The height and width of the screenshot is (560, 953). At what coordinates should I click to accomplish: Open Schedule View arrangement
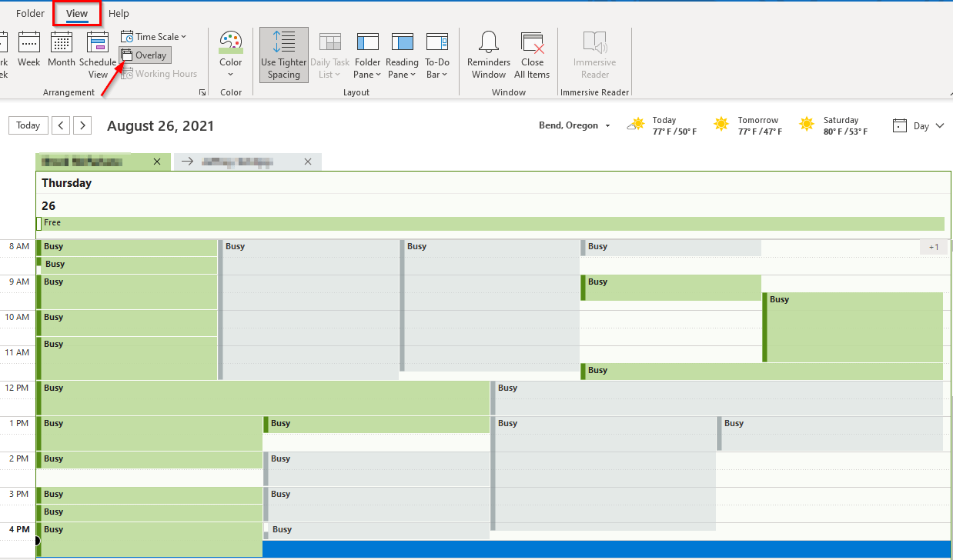[98, 55]
